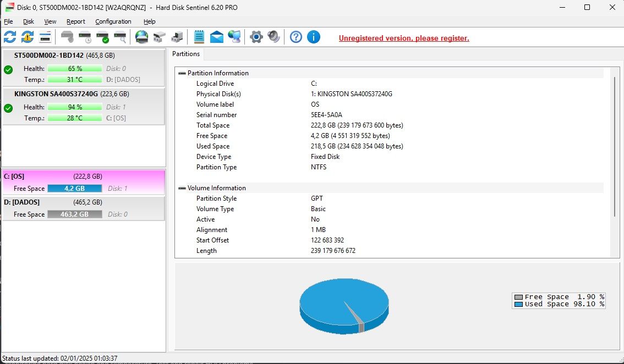This screenshot has height=364, width=624.
Task: Click the disk icon with magnifying glass
Action: point(120,37)
